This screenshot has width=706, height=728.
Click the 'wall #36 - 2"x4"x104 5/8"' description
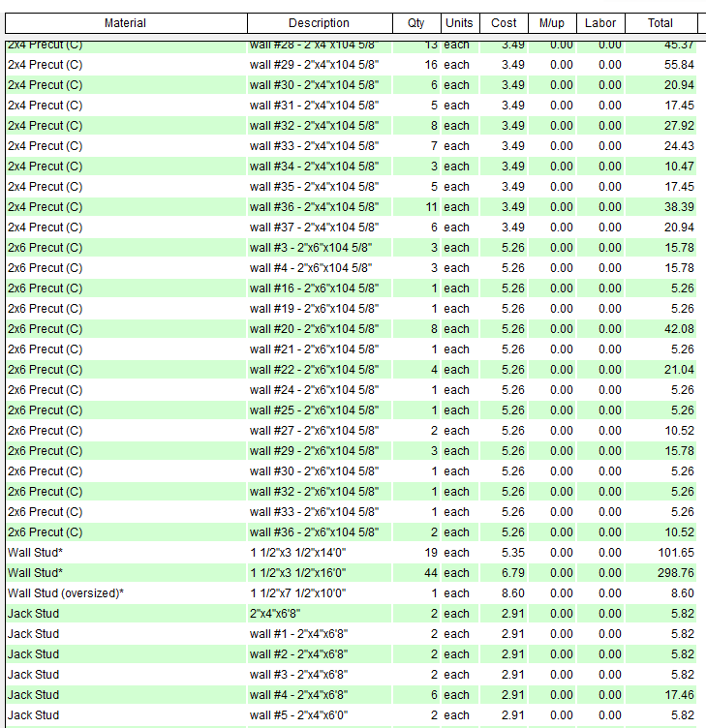click(x=320, y=207)
